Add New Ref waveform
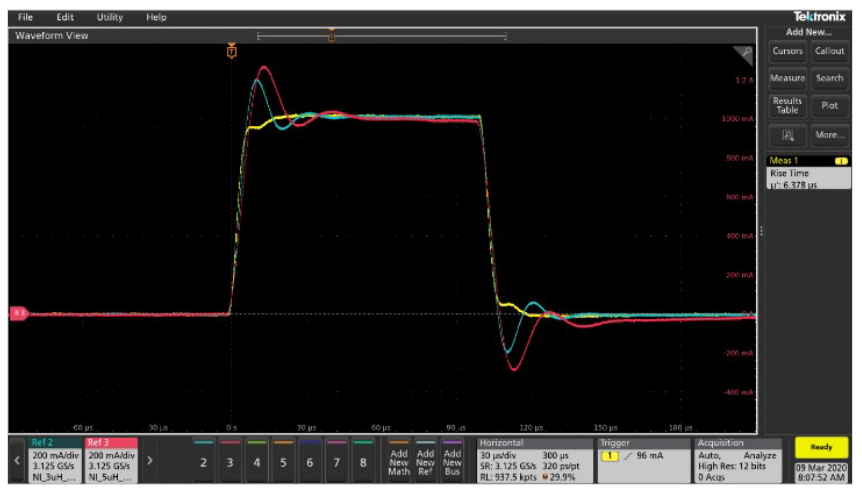Screen dimensions: 862x493 tap(426, 461)
